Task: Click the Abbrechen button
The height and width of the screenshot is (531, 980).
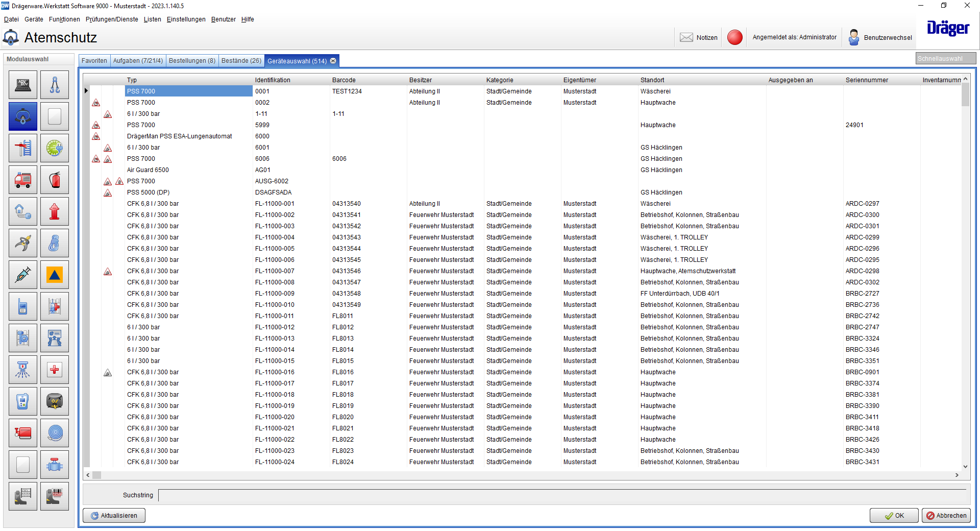Action: pyautogui.click(x=946, y=516)
